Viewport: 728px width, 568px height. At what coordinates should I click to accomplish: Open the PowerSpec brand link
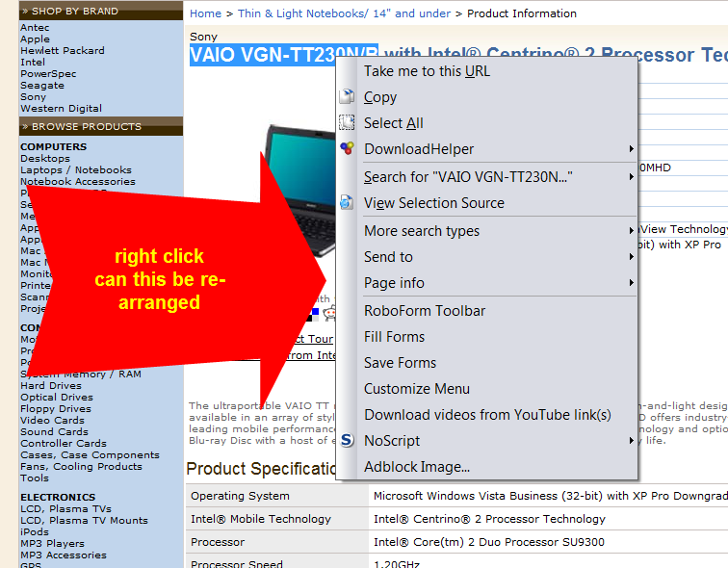tap(48, 74)
